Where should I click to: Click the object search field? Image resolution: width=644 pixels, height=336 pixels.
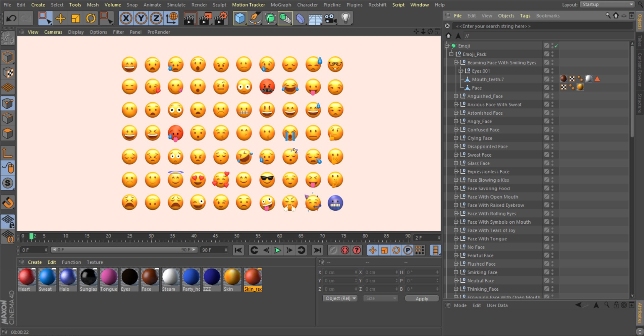[542, 26]
